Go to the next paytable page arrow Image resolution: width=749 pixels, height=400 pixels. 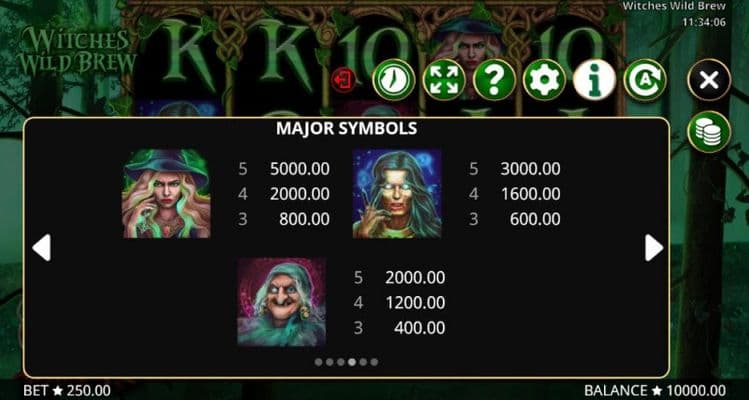tap(654, 248)
